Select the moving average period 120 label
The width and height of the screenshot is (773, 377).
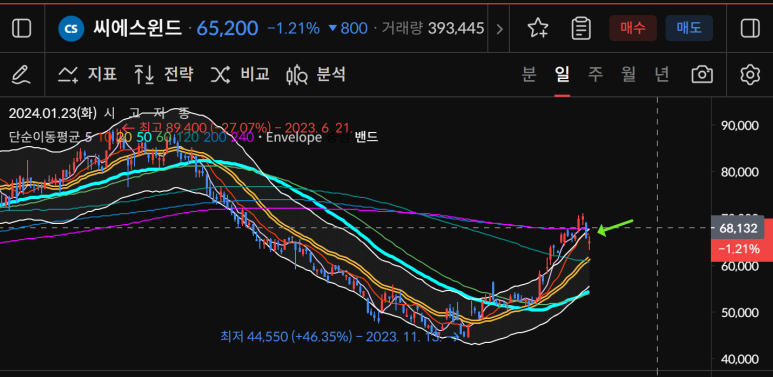tap(187, 137)
